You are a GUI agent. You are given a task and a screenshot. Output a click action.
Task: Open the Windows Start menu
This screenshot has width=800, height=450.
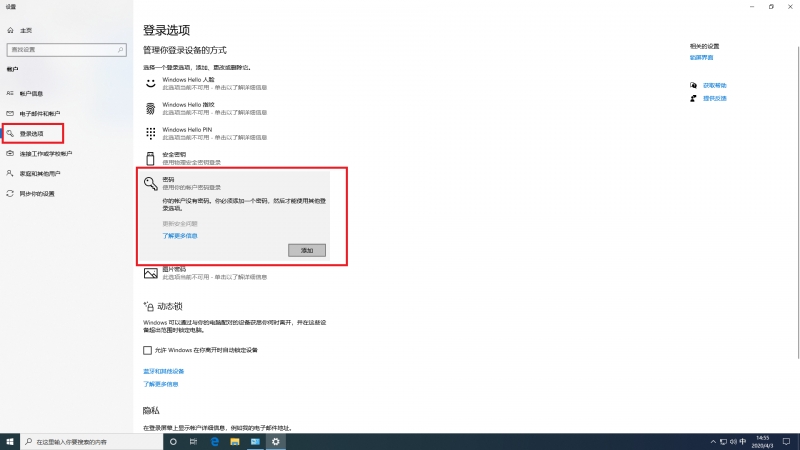click(x=10, y=442)
